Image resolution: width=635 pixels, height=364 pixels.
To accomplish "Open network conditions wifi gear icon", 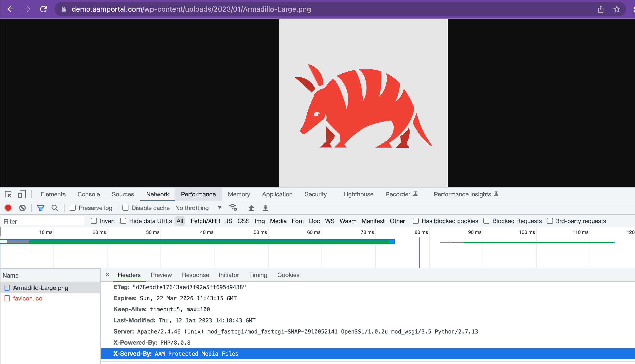I will (233, 208).
